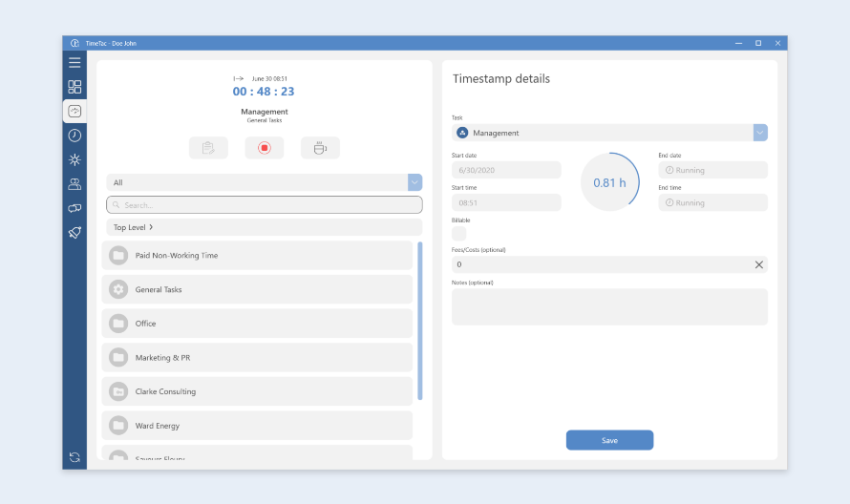Click the Timestamp details heading
The height and width of the screenshot is (504, 850).
click(x=501, y=79)
